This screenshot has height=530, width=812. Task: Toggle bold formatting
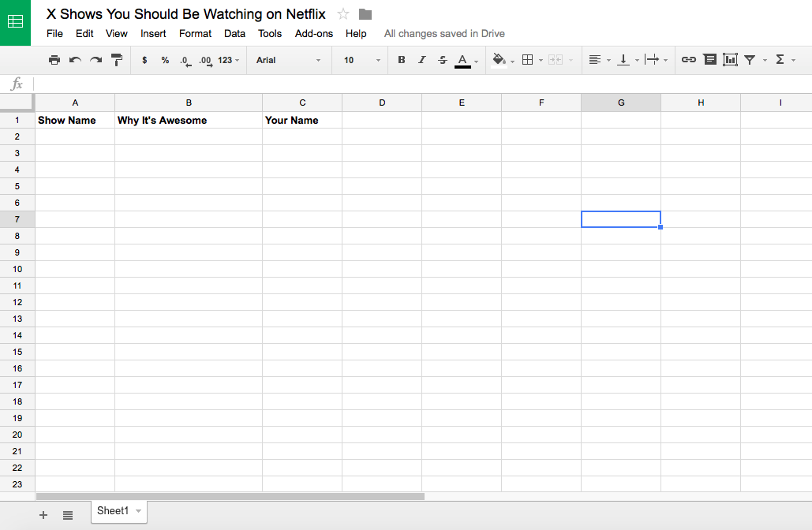(402, 59)
